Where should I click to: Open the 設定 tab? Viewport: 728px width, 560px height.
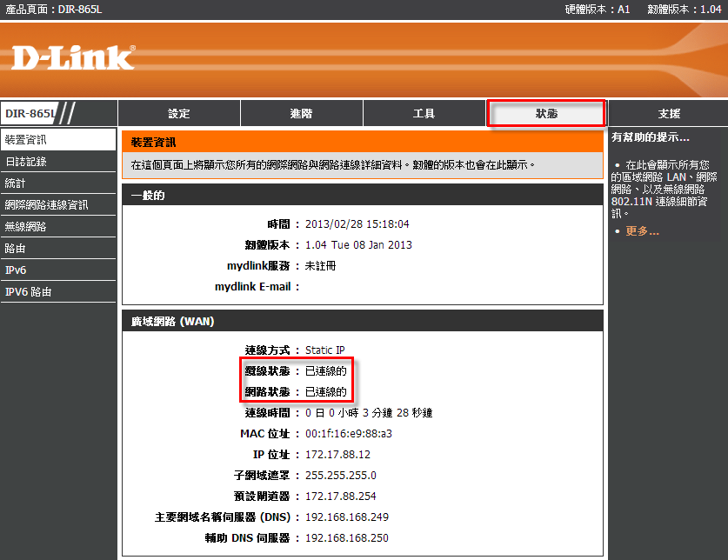[178, 114]
